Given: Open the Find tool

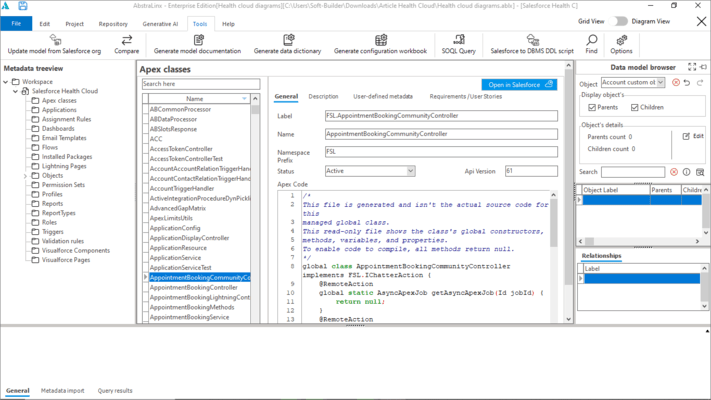Looking at the screenshot, I should 591,40.
